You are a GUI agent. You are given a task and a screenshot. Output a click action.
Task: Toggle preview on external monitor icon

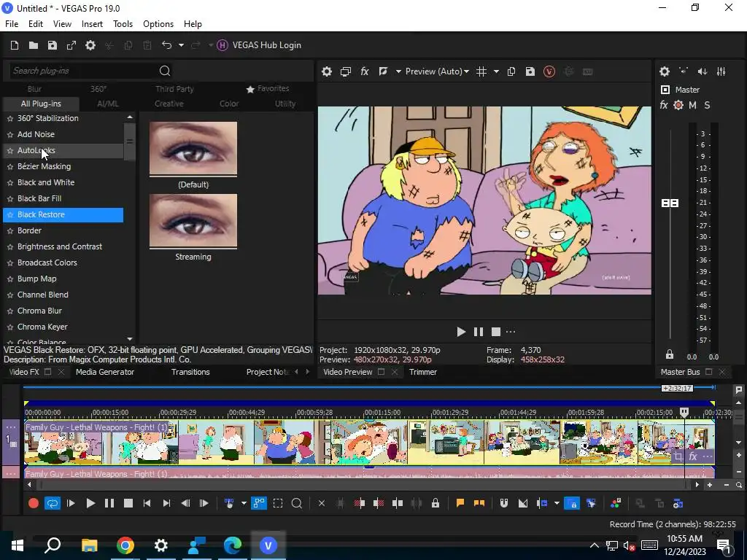[345, 71]
